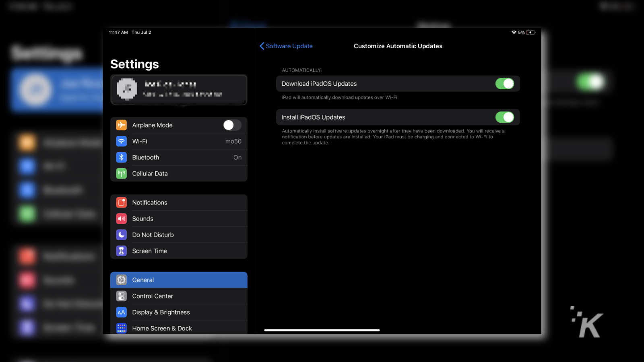Open Control Center settings
The image size is (644, 362).
pyautogui.click(x=179, y=296)
